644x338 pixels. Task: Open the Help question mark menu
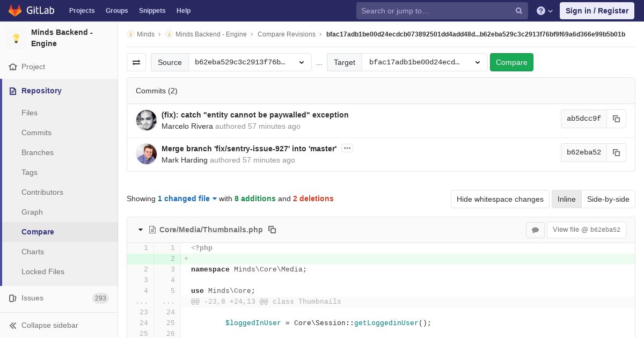coord(545,11)
